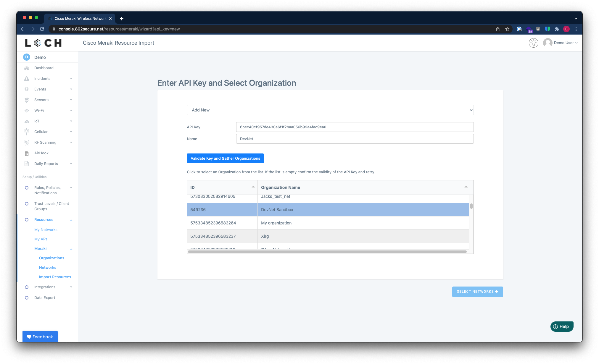Bookmark page with star icon
Image resolution: width=599 pixels, height=364 pixels.
pyautogui.click(x=507, y=29)
